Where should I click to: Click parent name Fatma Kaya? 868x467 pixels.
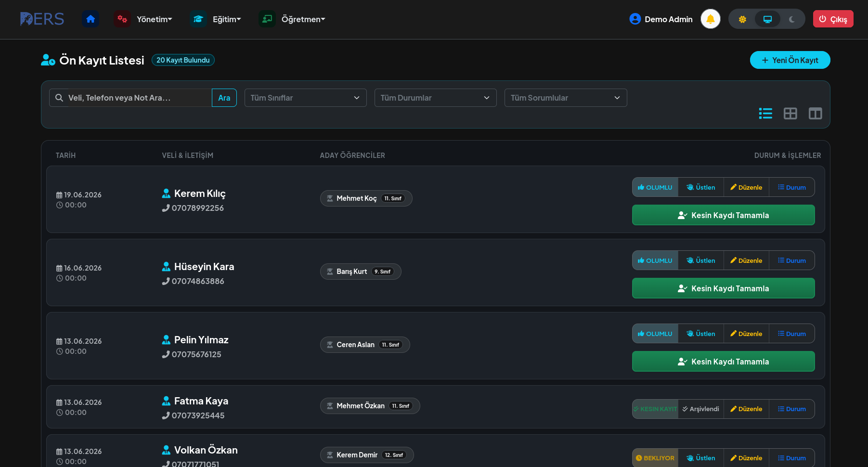[201, 401]
